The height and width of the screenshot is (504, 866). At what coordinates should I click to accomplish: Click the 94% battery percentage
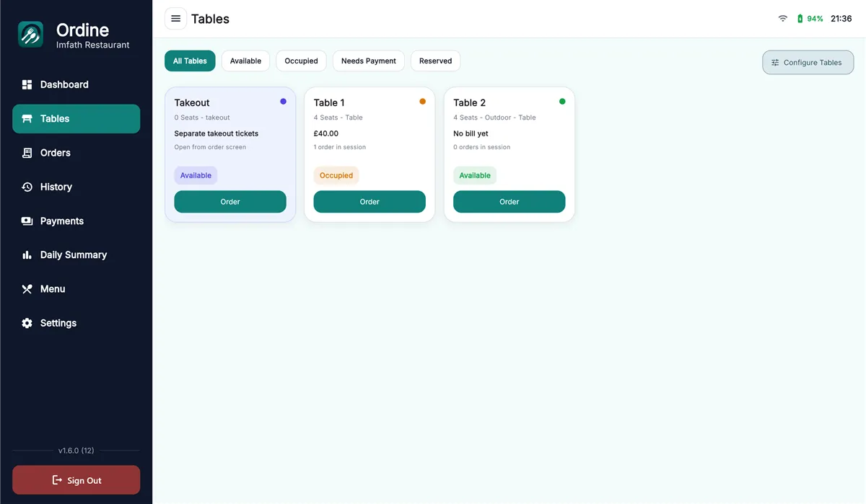tap(815, 19)
